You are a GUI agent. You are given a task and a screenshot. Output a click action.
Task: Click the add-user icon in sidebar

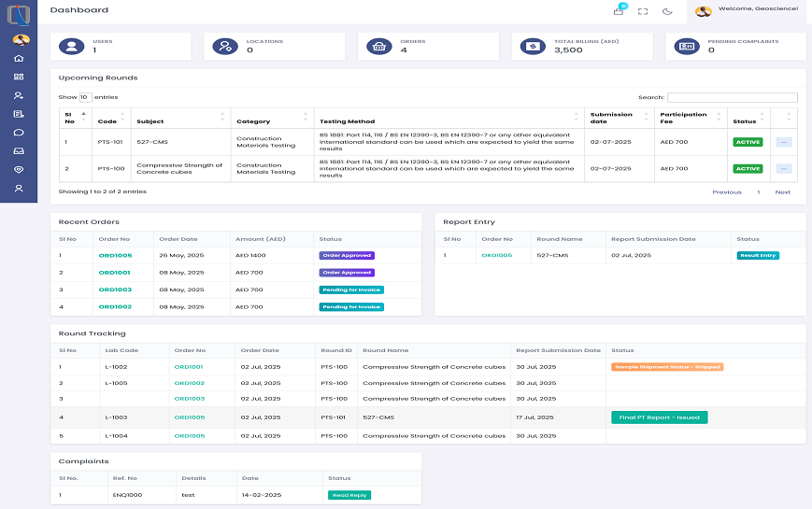tap(19, 95)
